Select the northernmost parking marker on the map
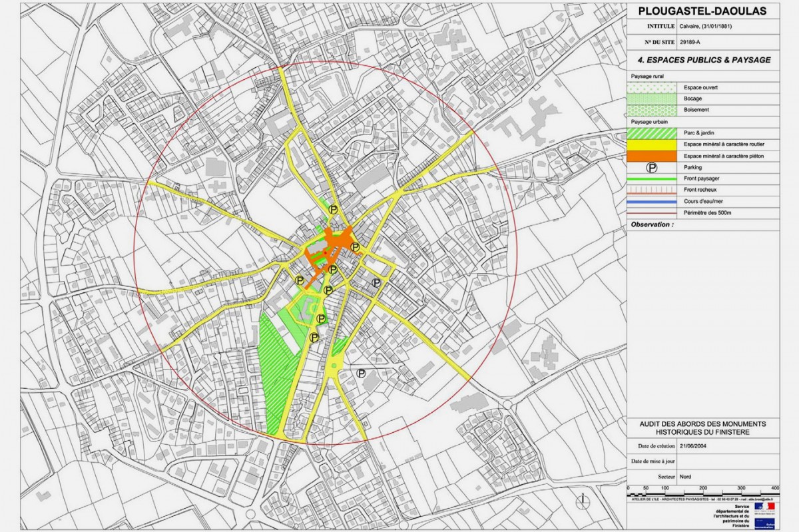 pos(334,209)
